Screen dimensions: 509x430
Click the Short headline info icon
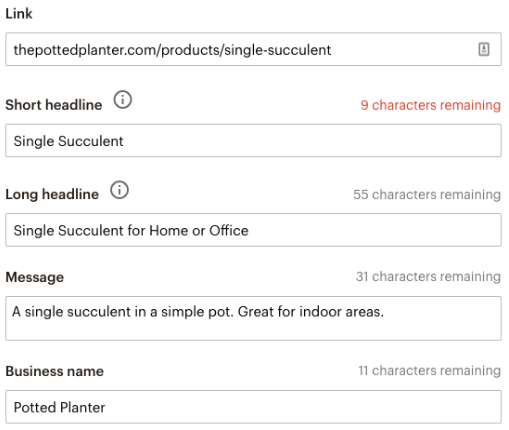[123, 100]
